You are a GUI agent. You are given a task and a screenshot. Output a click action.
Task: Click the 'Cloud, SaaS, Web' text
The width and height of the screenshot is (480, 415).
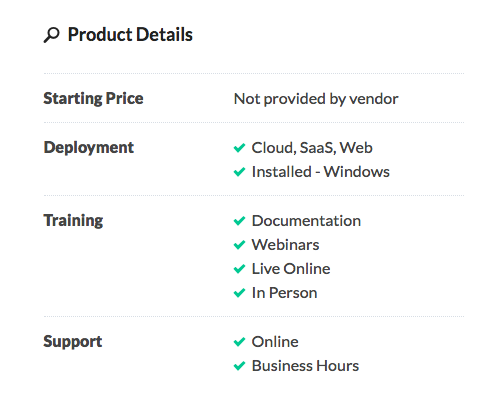click(x=312, y=148)
